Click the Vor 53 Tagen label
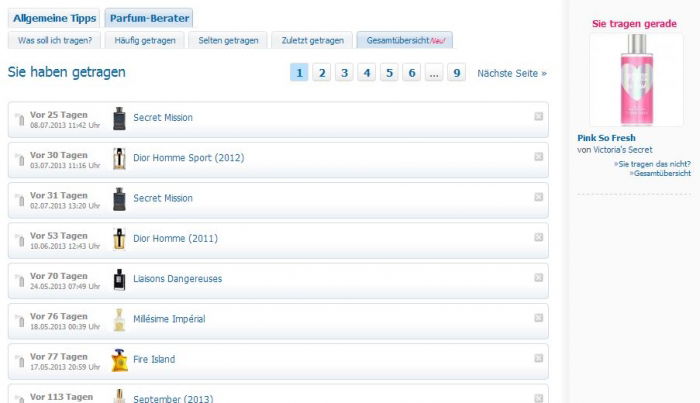 coord(59,236)
